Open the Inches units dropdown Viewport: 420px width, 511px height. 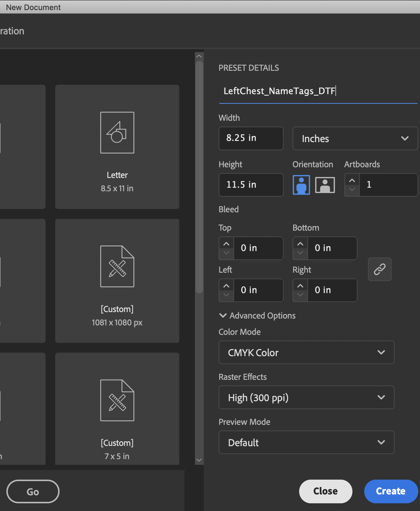pos(355,139)
